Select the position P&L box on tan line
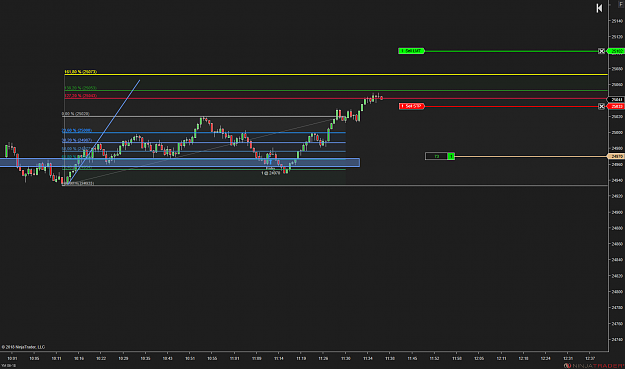The width and height of the screenshot is (625, 369). 436,157
